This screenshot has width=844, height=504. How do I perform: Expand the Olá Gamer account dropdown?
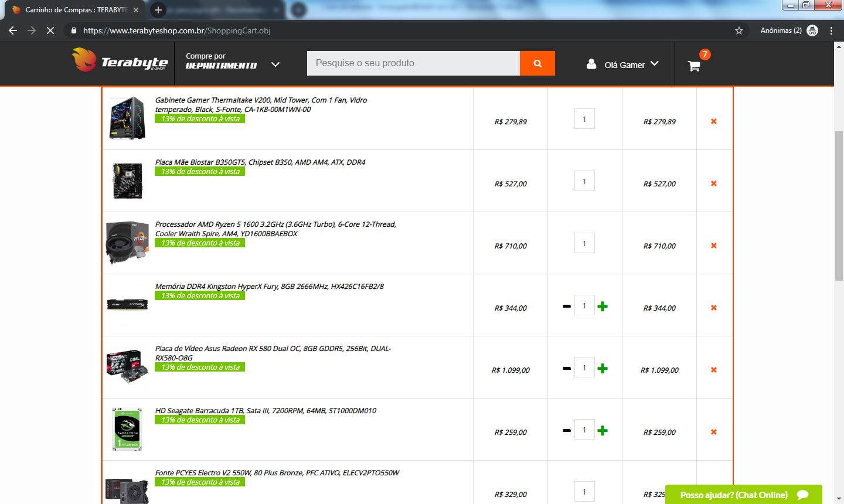[631, 64]
